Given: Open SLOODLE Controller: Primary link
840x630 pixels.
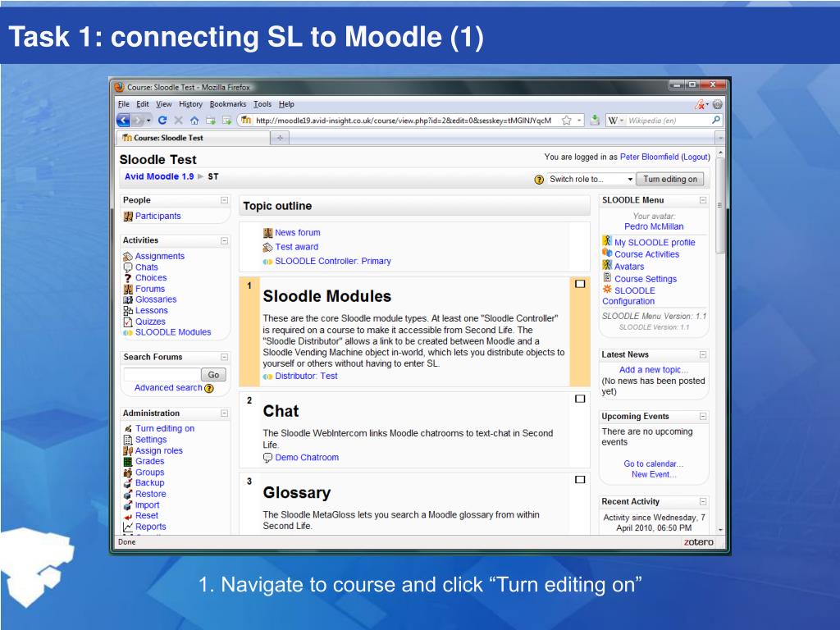Looking at the screenshot, I should tap(333, 262).
